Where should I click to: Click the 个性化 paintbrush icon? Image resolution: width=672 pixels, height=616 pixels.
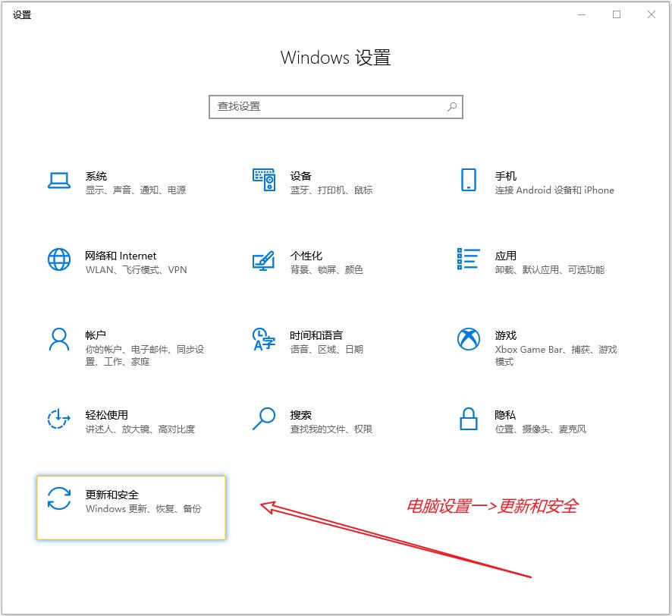(x=263, y=260)
